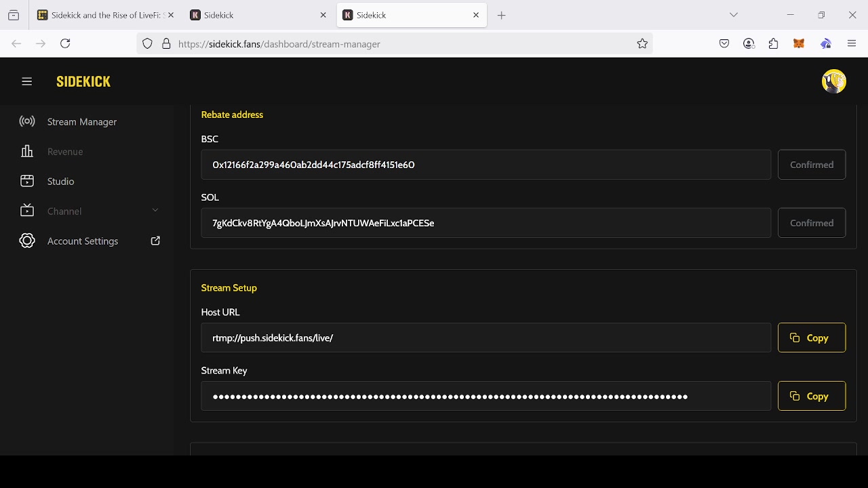
Task: Click the SIDEKICK logo
Action: click(83, 81)
